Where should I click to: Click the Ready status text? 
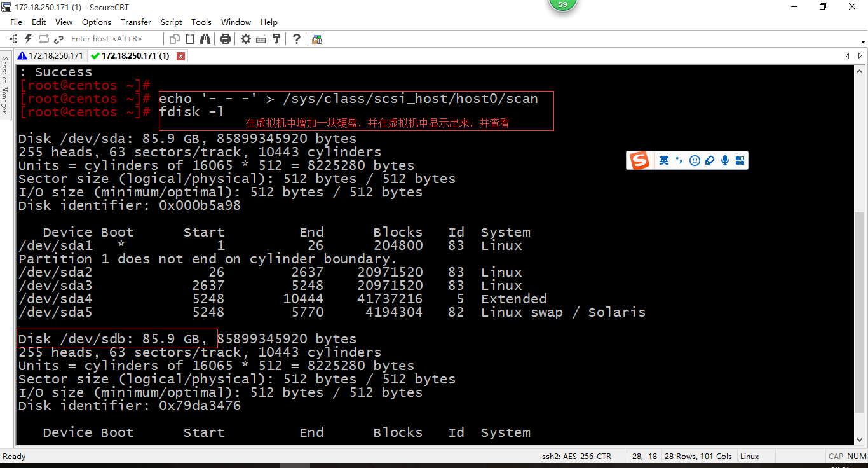coord(14,457)
